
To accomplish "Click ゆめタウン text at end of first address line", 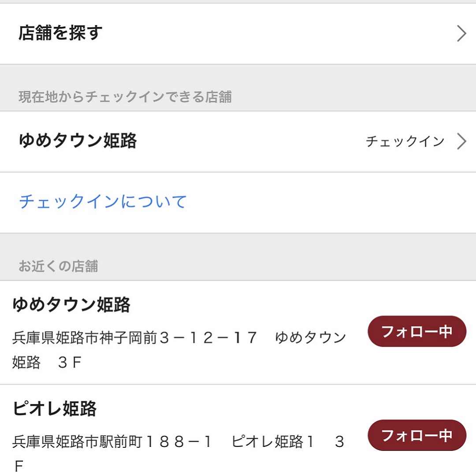I will pos(311,338).
